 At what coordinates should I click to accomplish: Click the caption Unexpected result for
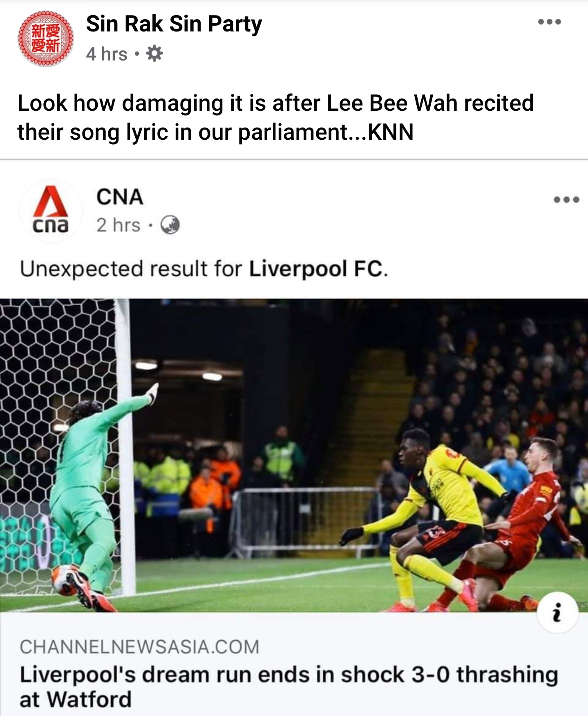(131, 269)
